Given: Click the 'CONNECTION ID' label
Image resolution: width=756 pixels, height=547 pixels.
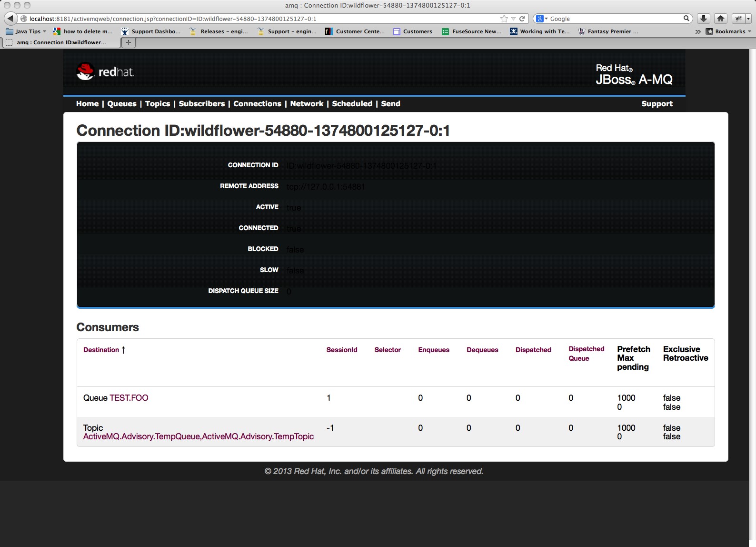Looking at the screenshot, I should coord(253,165).
